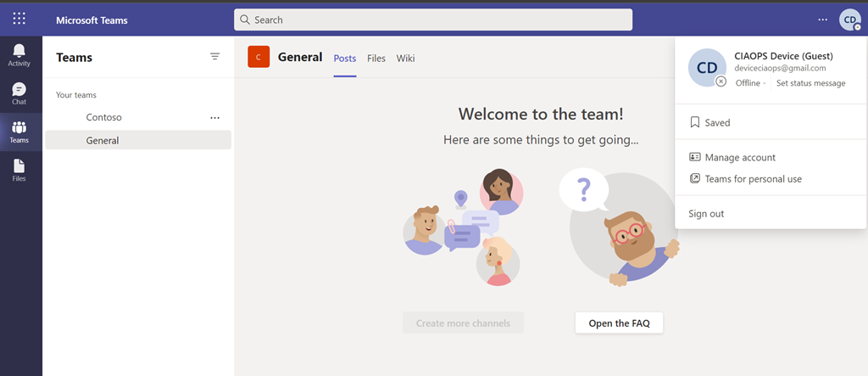Switch to the Files tab

[376, 59]
